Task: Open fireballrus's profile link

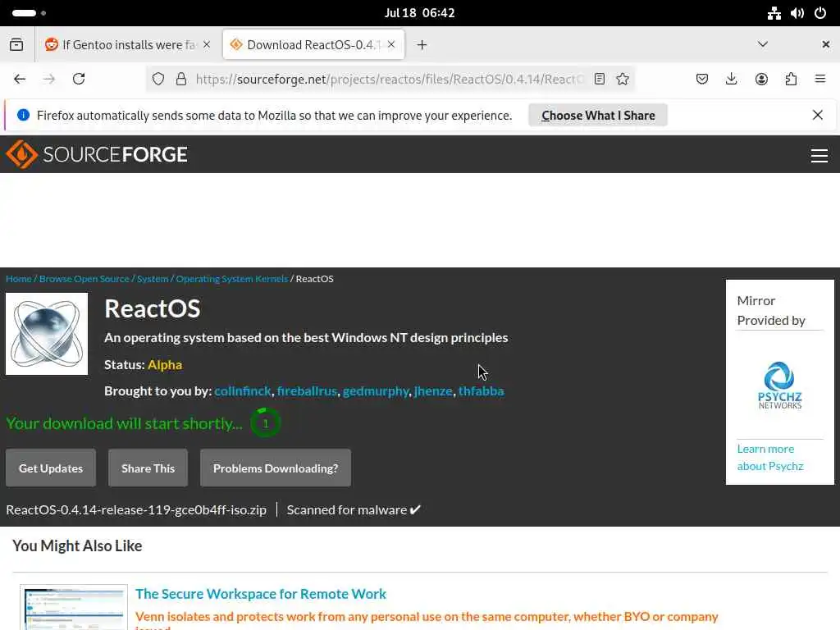Action: coord(307,391)
